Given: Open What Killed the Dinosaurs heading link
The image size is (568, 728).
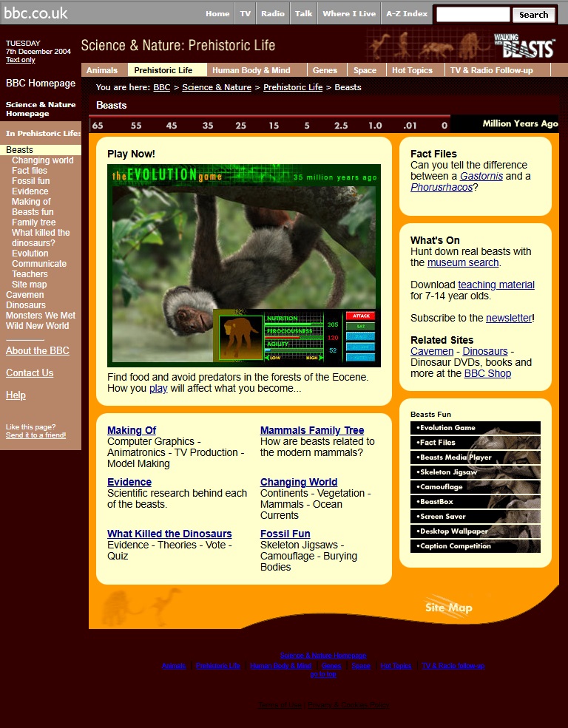Looking at the screenshot, I should click(x=169, y=534).
